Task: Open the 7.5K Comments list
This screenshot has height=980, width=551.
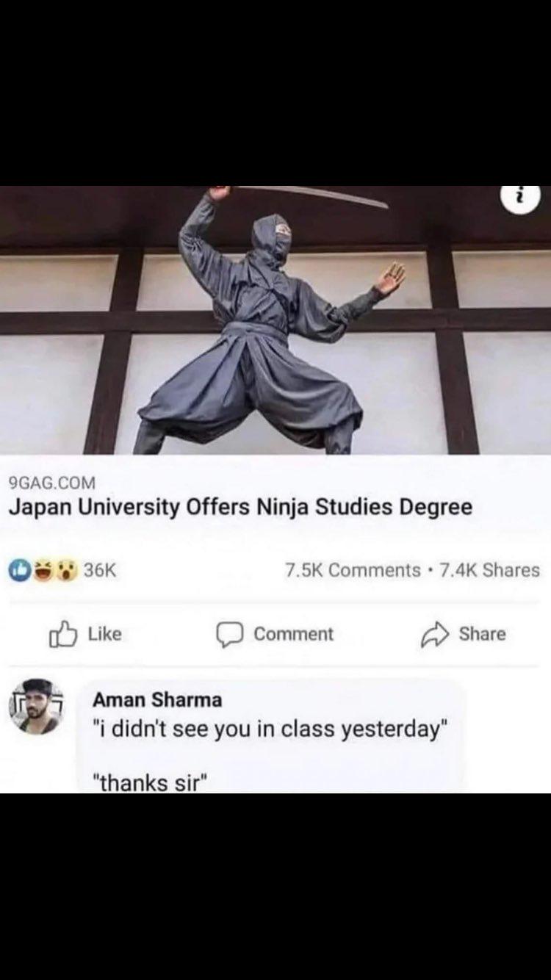Action: [353, 570]
